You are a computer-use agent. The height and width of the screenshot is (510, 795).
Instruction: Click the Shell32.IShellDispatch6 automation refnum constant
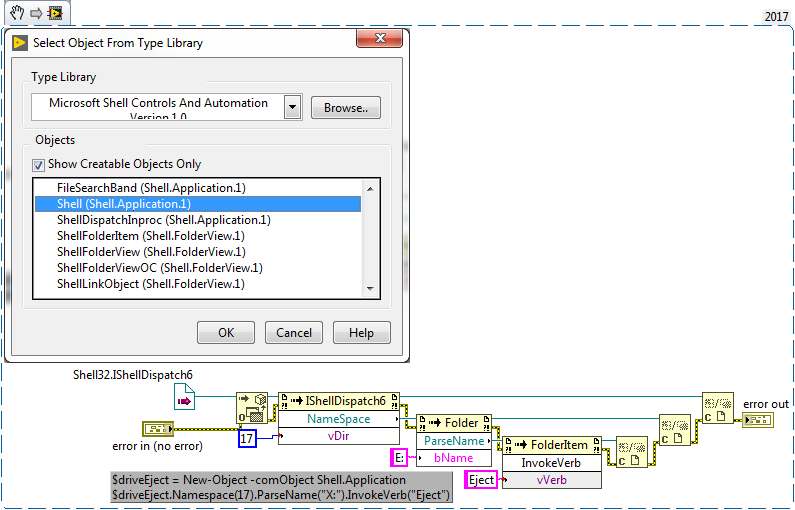(184, 396)
